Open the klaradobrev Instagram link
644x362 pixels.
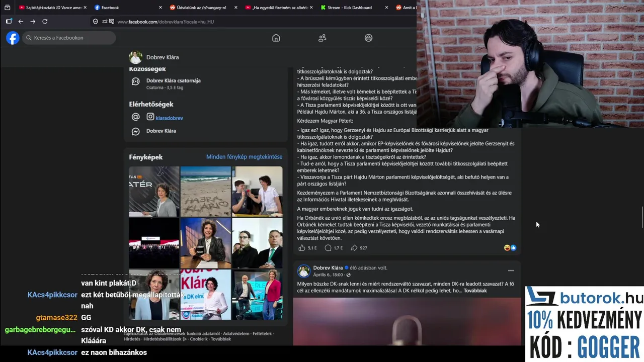(170, 118)
